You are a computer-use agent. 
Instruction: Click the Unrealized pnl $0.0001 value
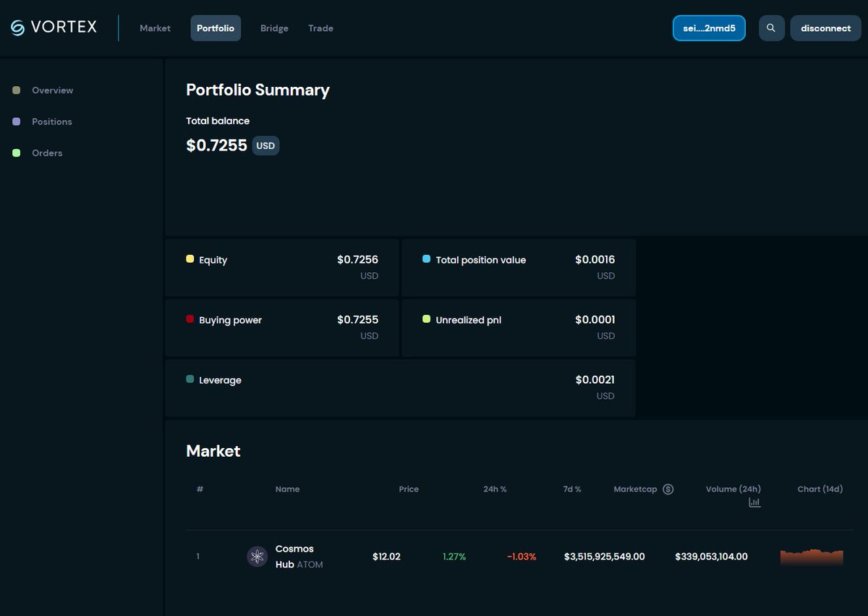click(x=595, y=320)
